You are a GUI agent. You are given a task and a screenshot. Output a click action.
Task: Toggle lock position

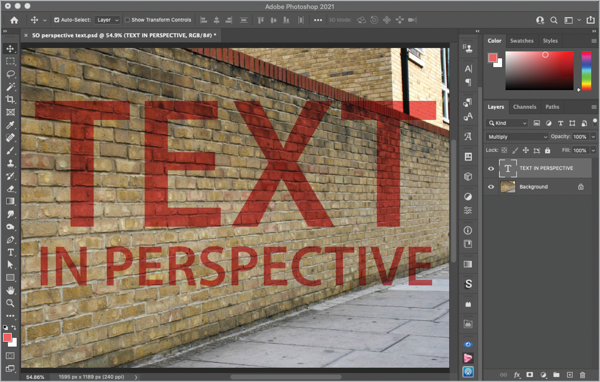[526, 150]
